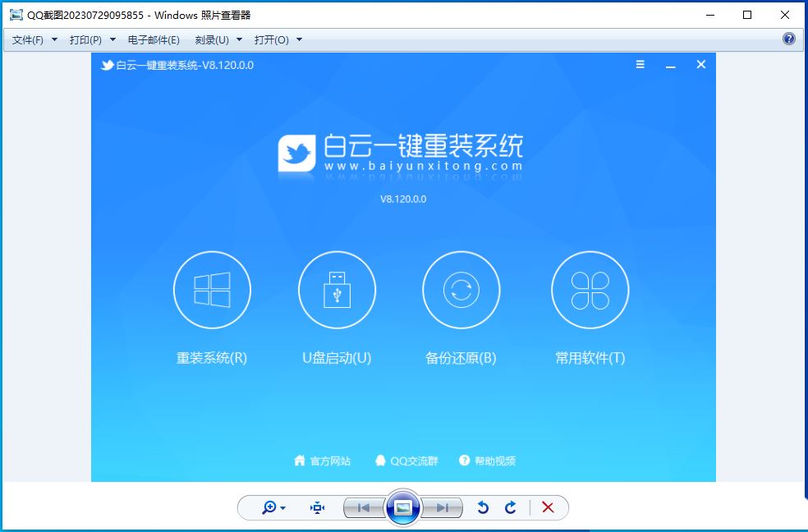
Task: Expand the dropdown arrow next to 刻录(U)
Action: (239, 39)
